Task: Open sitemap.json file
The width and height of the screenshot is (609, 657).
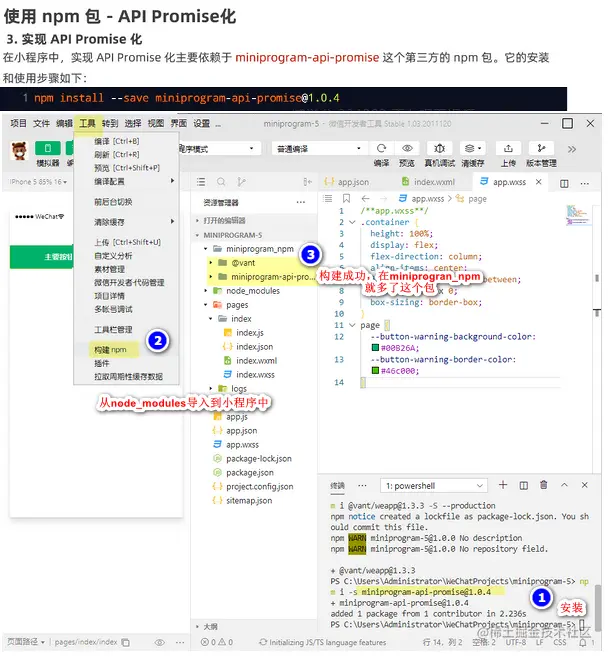Action: [x=249, y=501]
